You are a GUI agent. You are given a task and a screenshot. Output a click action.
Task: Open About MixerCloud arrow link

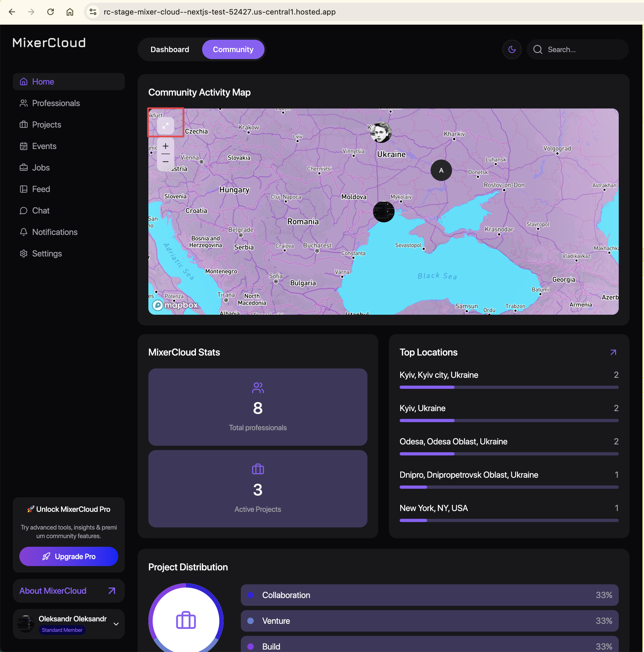pos(112,591)
